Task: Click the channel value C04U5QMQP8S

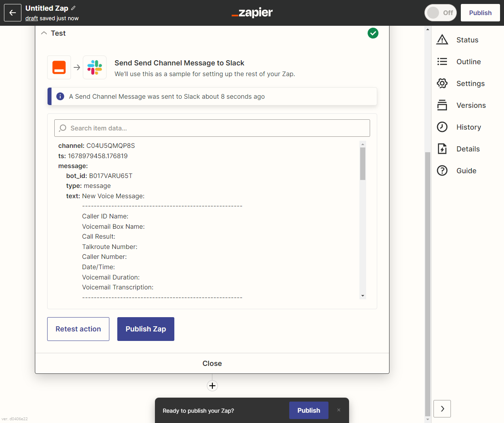Action: 111,145
